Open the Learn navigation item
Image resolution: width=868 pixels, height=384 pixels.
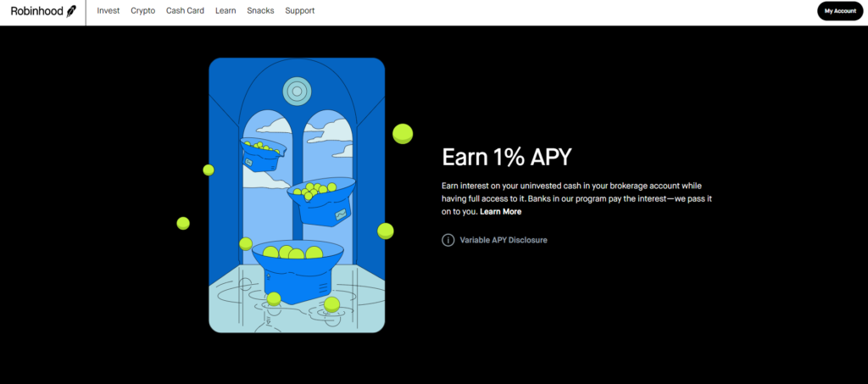tap(225, 12)
